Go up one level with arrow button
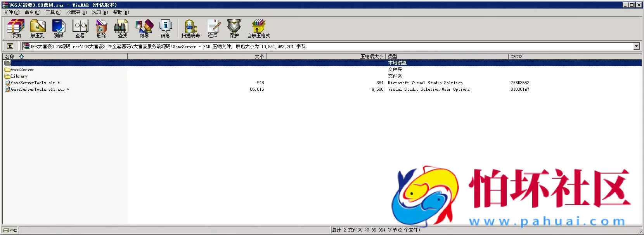Image resolution: width=644 pixels, height=235 pixels. click(x=10, y=46)
